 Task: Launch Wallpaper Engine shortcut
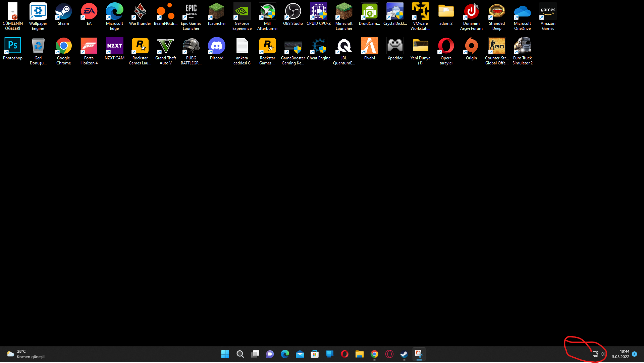(38, 17)
